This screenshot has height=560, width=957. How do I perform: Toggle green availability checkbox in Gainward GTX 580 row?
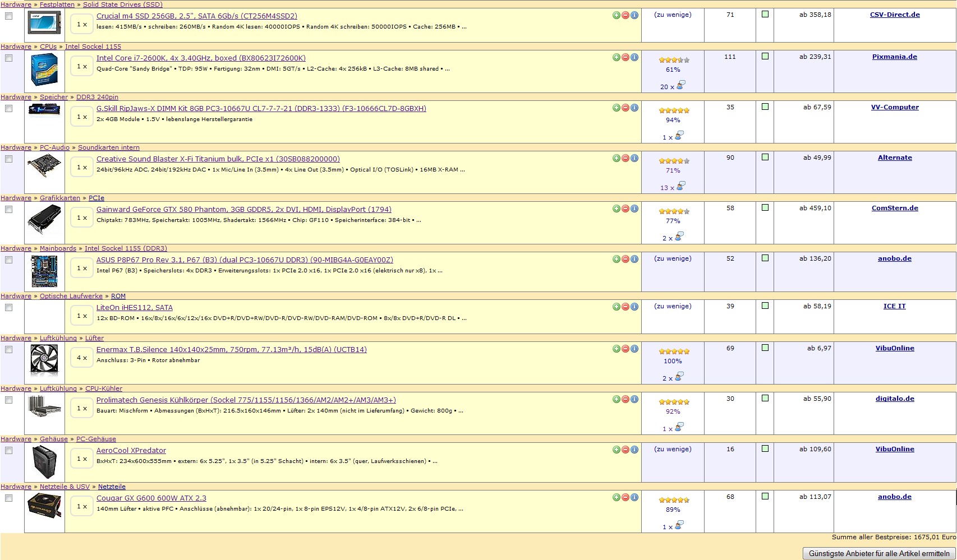point(765,208)
